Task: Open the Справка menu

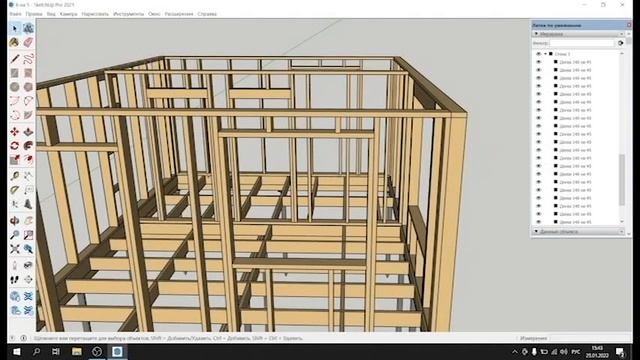Action: pyautogui.click(x=207, y=14)
